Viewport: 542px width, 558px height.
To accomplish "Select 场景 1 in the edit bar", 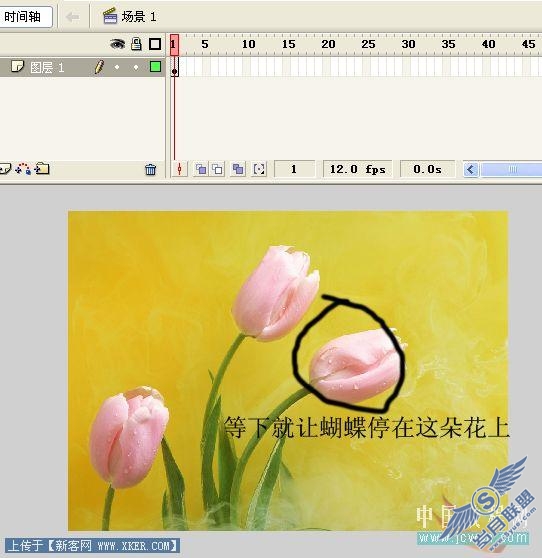I will [x=139, y=17].
